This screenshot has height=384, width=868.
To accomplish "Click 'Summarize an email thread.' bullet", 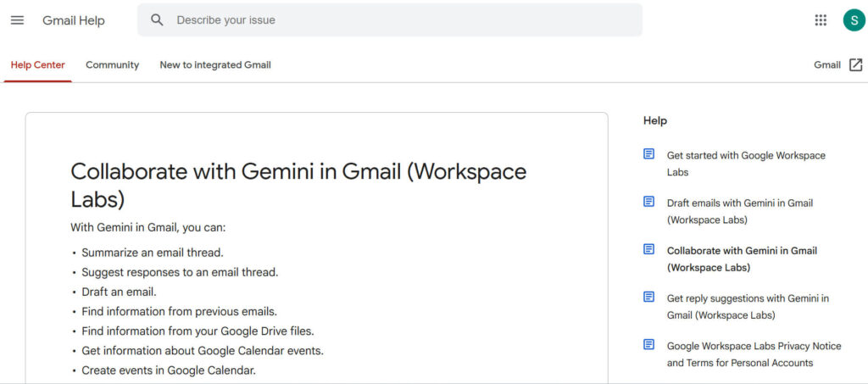I will coord(153,253).
